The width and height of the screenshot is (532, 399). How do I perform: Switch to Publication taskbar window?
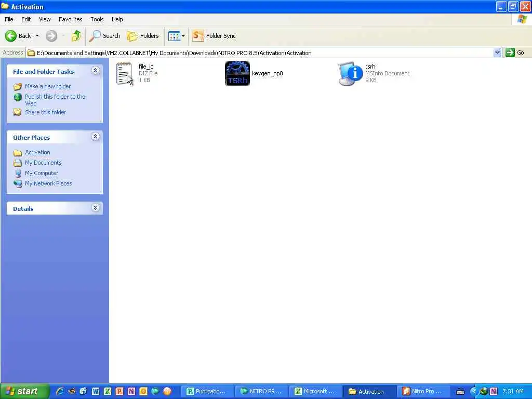(x=207, y=391)
